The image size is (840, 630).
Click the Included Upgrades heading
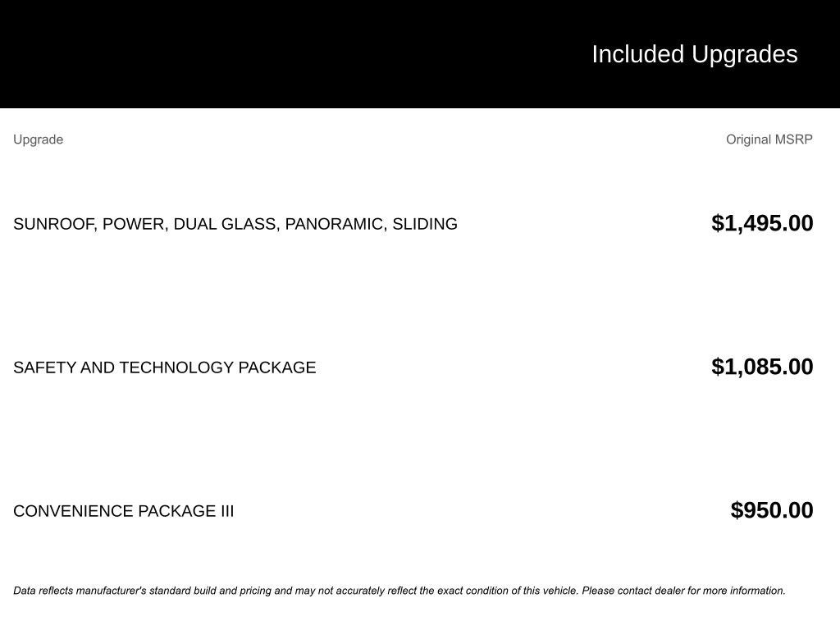[694, 54]
